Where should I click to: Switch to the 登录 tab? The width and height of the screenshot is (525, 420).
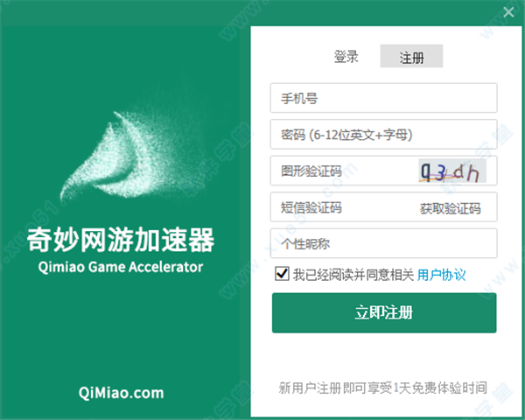click(346, 56)
